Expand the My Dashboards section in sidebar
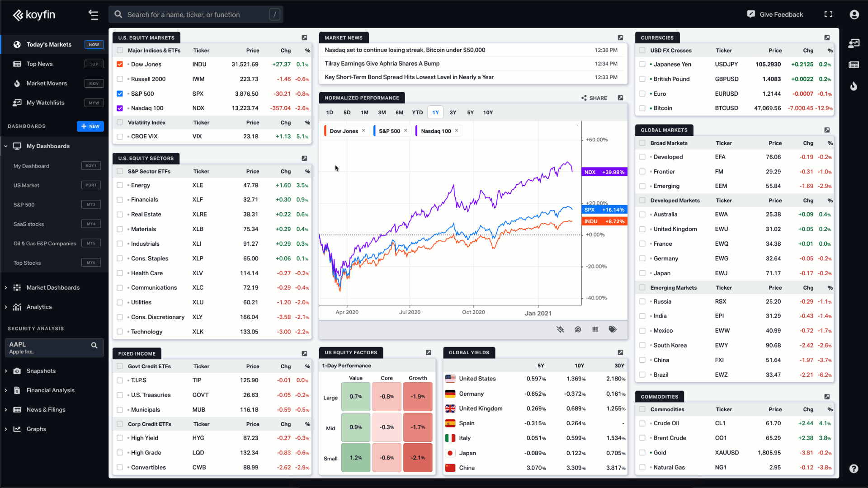The height and width of the screenshot is (488, 868). (x=7, y=146)
